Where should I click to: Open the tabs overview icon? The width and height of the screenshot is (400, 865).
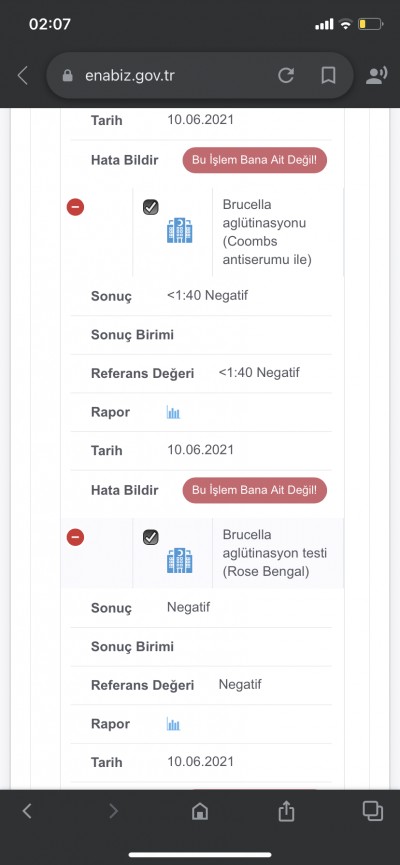point(372,810)
